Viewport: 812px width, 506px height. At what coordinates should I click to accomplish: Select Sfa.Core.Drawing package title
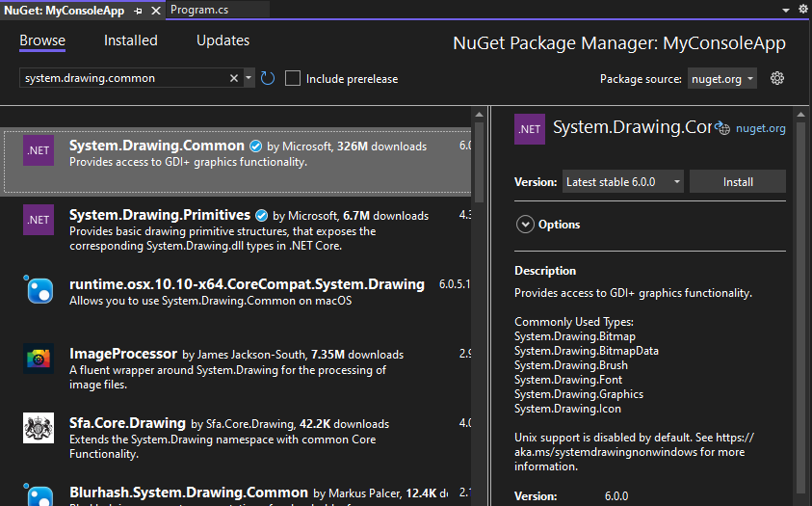coord(127,423)
